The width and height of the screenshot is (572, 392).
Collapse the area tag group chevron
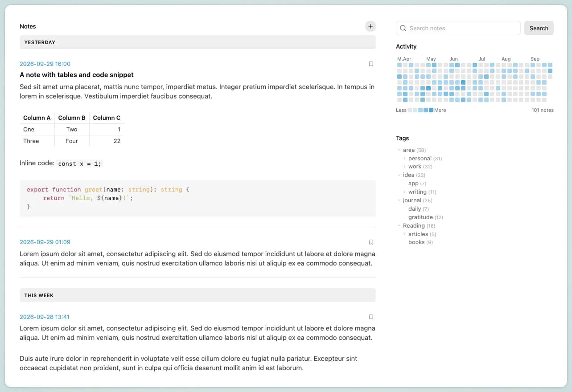click(x=399, y=150)
